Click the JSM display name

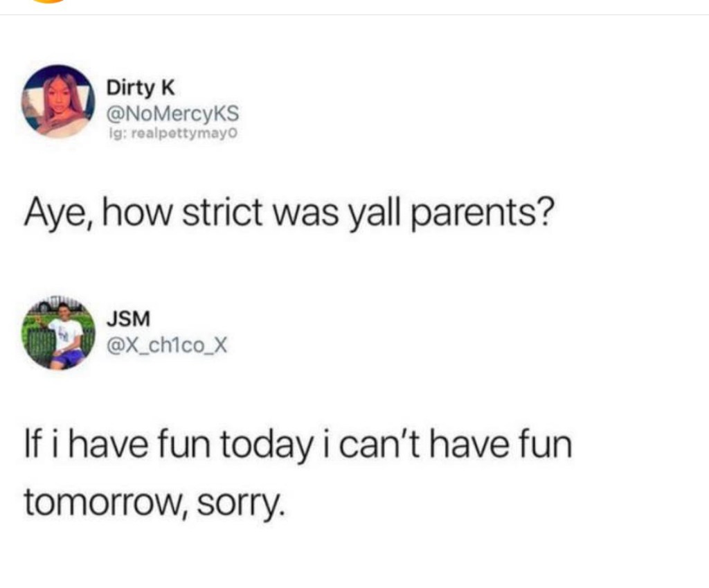(x=128, y=319)
